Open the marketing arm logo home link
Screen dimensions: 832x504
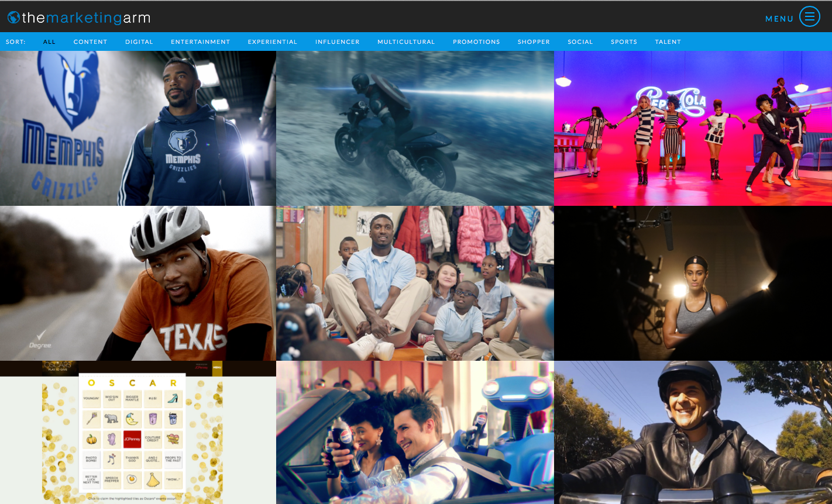coord(79,18)
